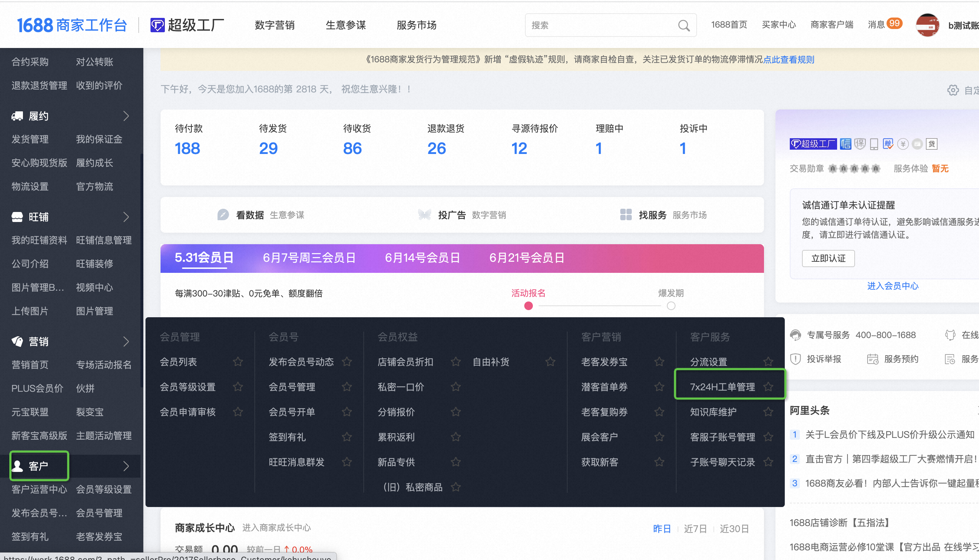Go to 1688首页
Screen dimensions: 979x560
click(x=729, y=25)
